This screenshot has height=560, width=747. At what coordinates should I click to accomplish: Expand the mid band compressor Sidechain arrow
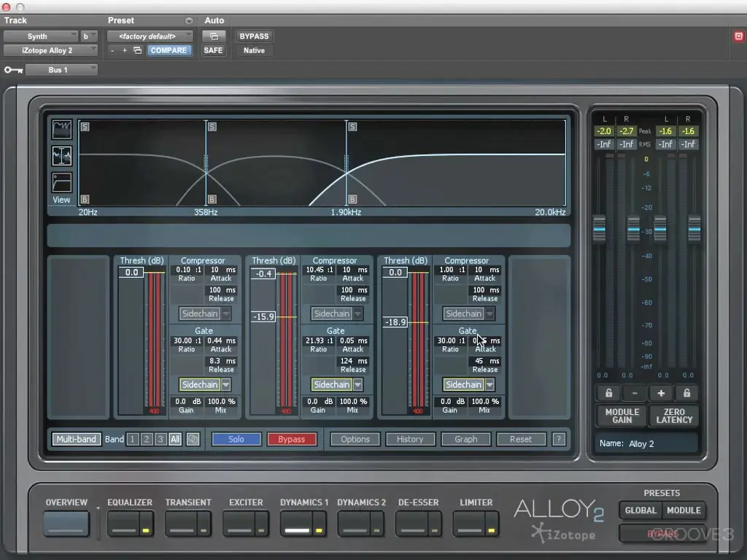(357, 314)
